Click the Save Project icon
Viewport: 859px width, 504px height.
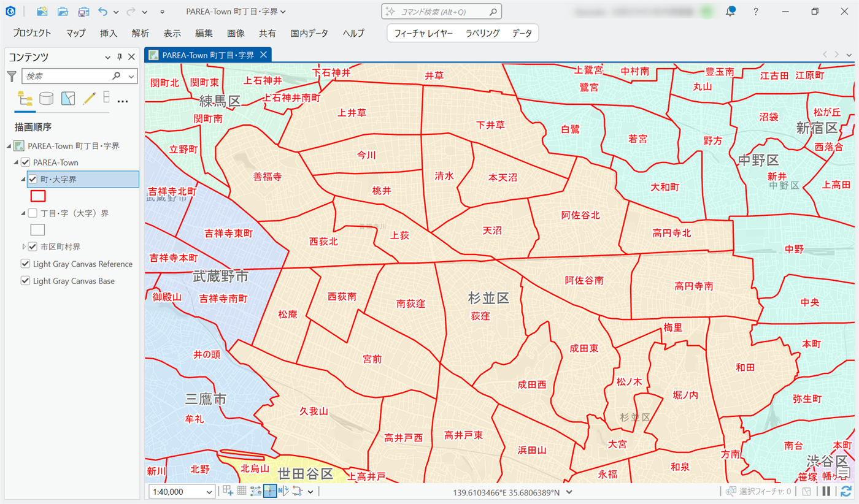click(83, 12)
